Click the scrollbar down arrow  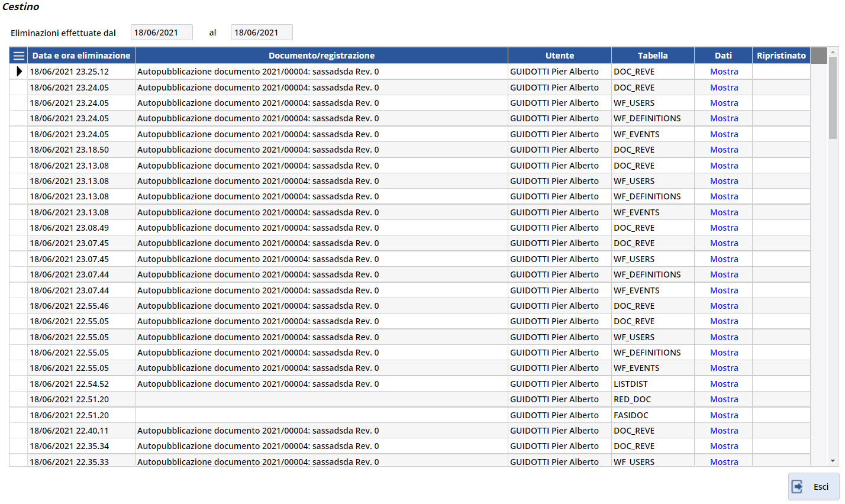pyautogui.click(x=833, y=461)
